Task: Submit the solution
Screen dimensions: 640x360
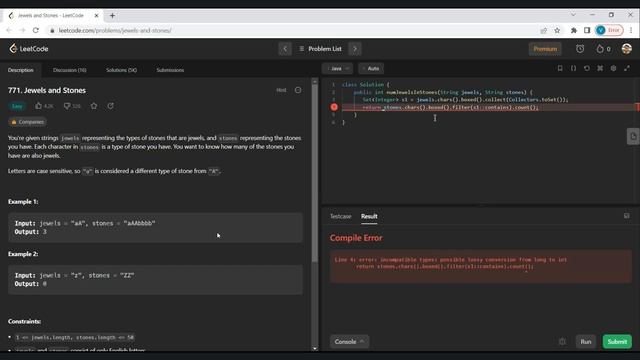Action: [617, 342]
